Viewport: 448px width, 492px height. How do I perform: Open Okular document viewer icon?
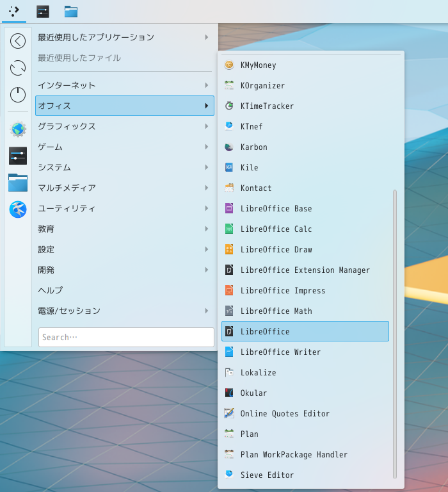[x=229, y=393]
